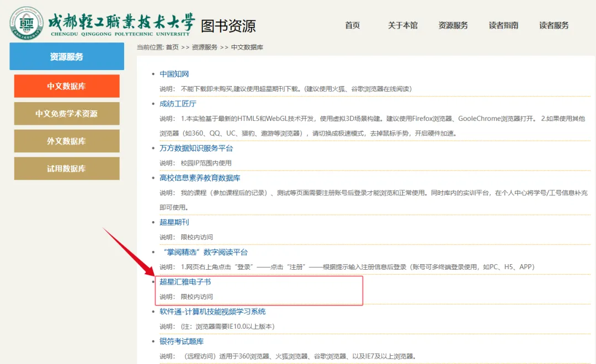Click 限校内访问 note under 超星汇雅电子书
The height and width of the screenshot is (364, 596).
coord(196,297)
